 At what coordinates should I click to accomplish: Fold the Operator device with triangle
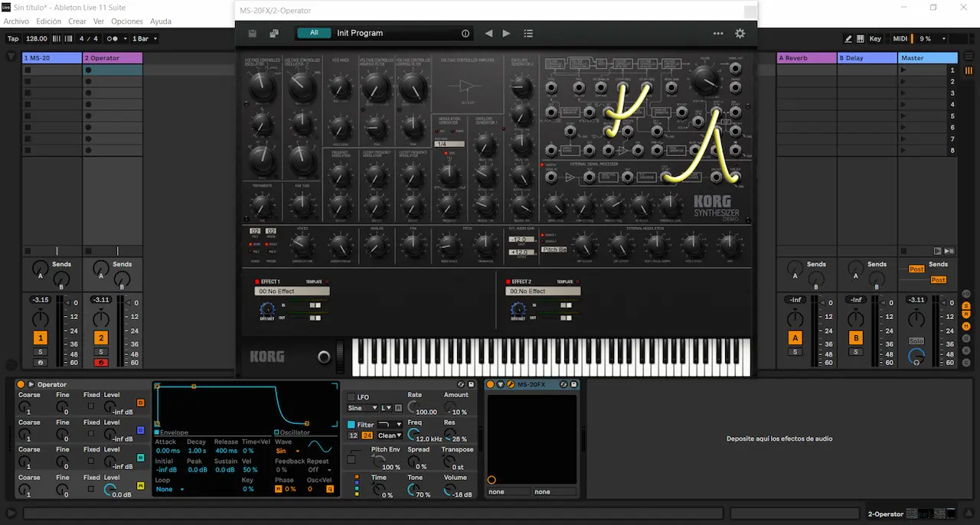(x=31, y=384)
